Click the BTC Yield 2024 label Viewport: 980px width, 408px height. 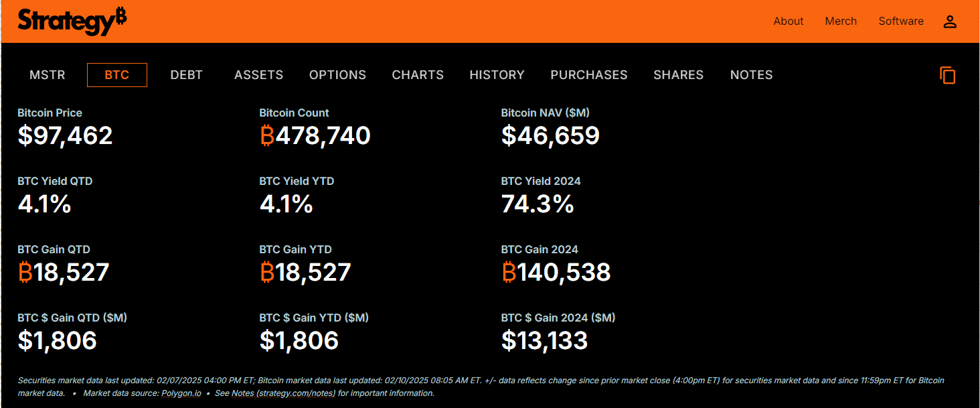click(541, 181)
